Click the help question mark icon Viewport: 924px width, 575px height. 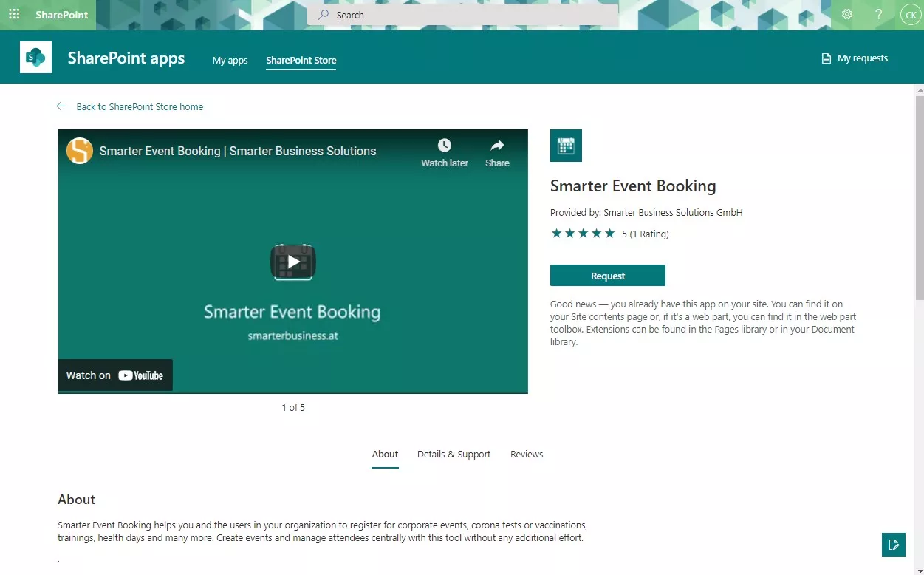click(x=878, y=15)
